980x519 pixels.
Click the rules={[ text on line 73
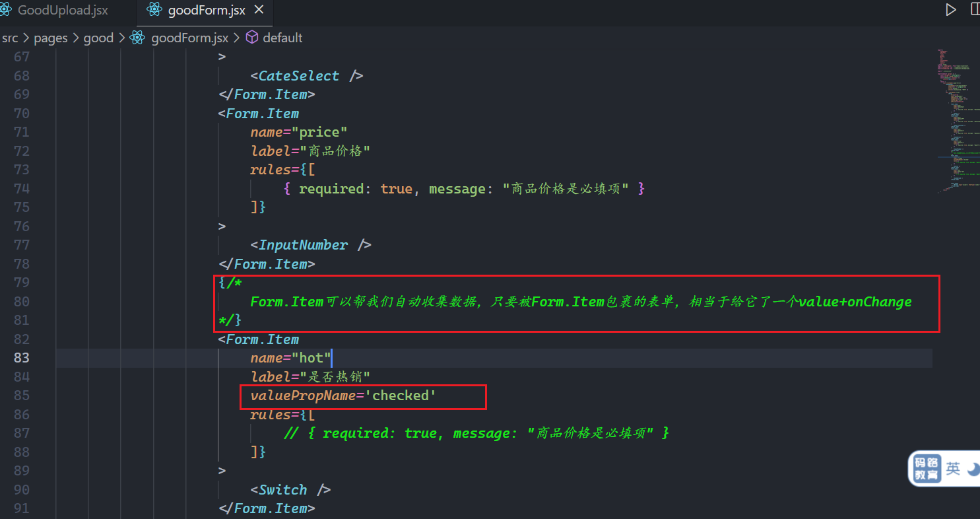tap(282, 170)
